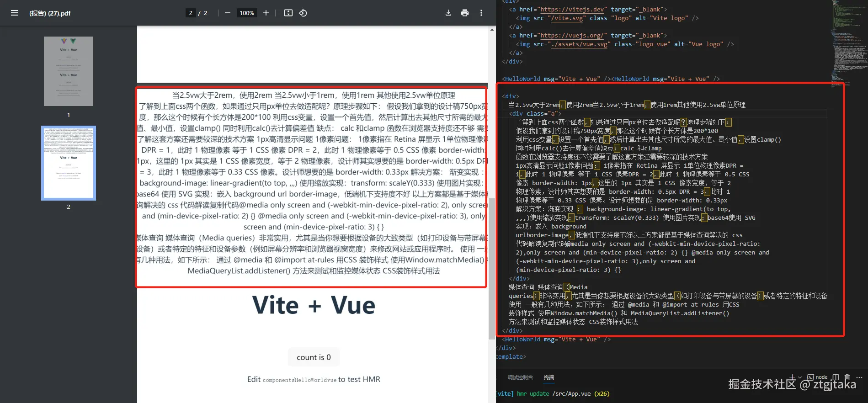Click 'Edit components/HelloWorld.vue to test HMR' text

[314, 379]
